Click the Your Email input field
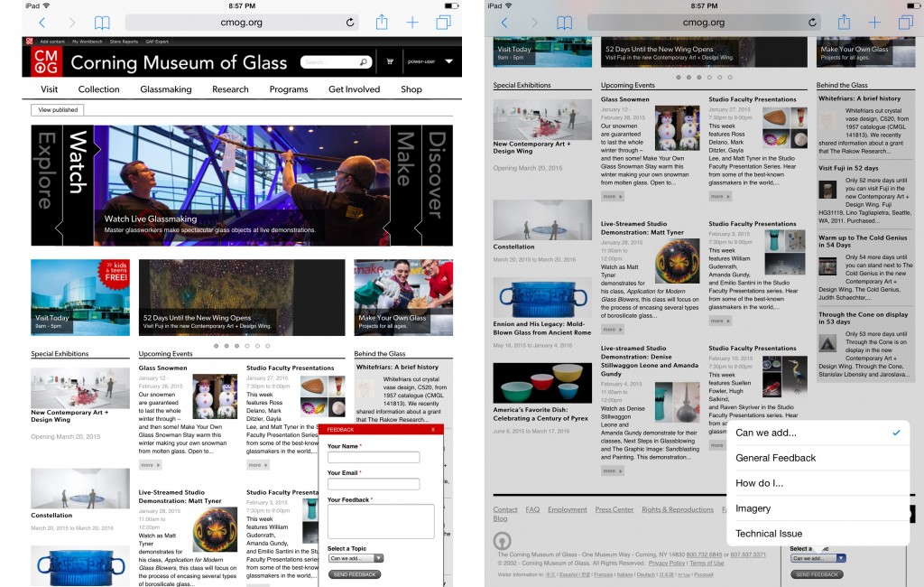Image resolution: width=924 pixels, height=587 pixels. pyautogui.click(x=374, y=484)
